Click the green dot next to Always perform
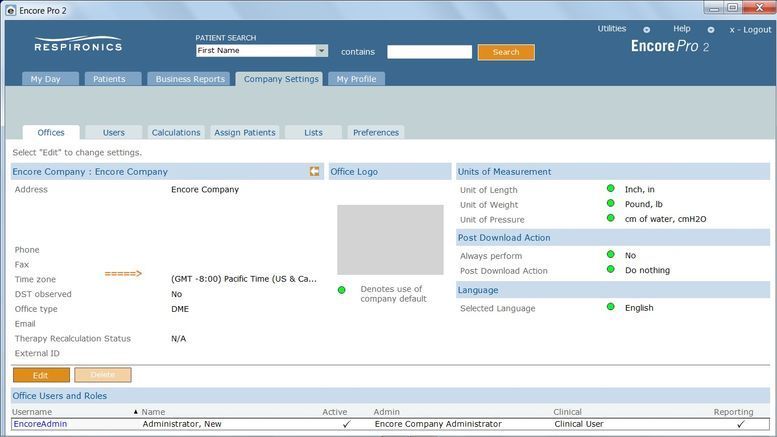Screen dimensions: 777x437 click(x=610, y=255)
